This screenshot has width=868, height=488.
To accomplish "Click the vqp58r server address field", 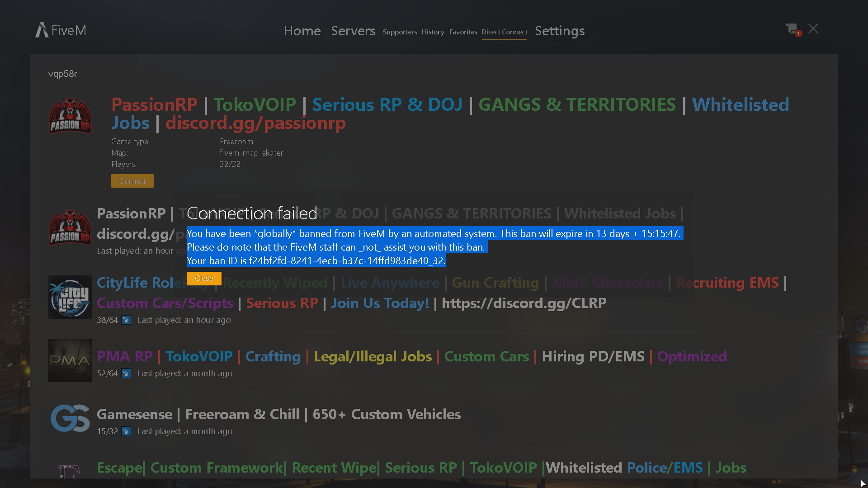I will tap(434, 74).
